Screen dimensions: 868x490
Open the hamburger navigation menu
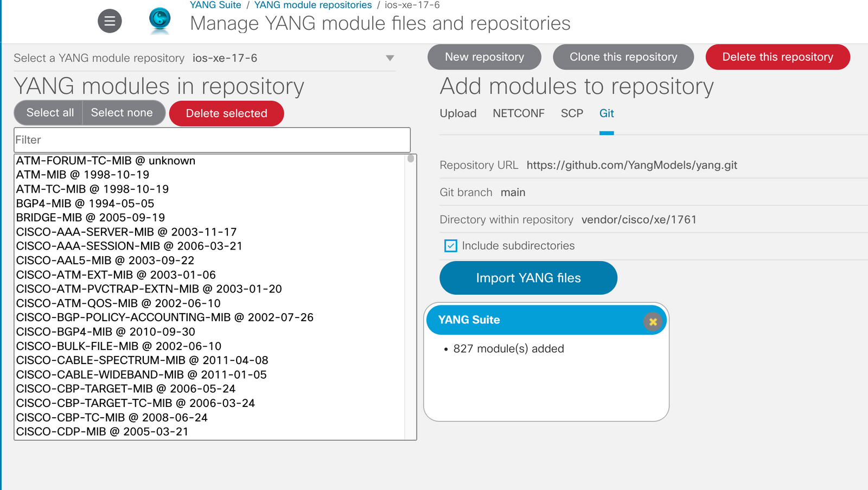(x=110, y=21)
